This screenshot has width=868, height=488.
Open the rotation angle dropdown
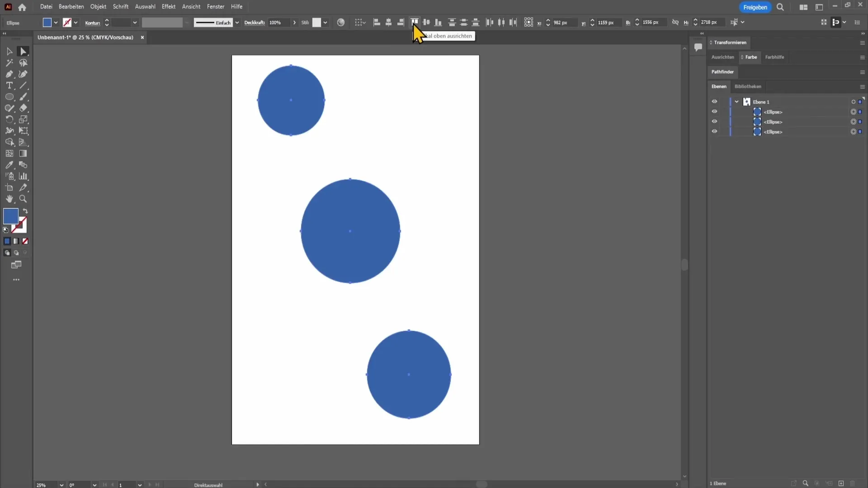94,485
